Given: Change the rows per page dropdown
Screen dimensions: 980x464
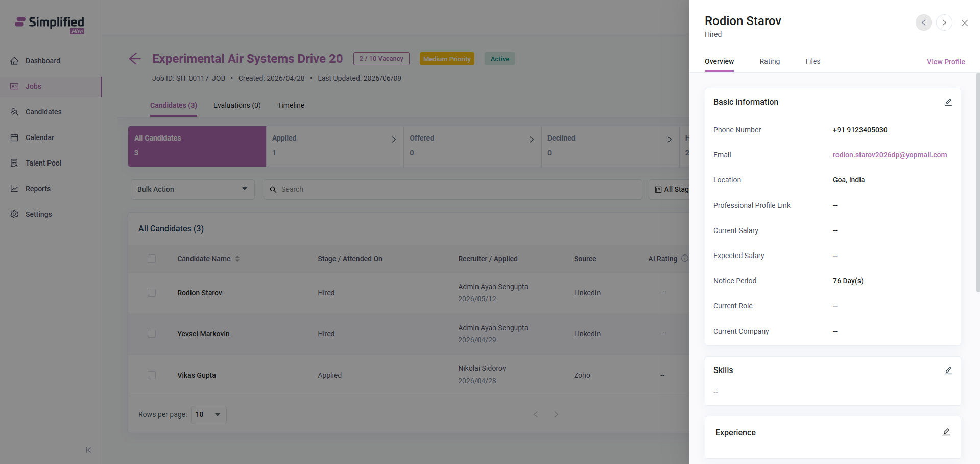Looking at the screenshot, I should pos(208,414).
